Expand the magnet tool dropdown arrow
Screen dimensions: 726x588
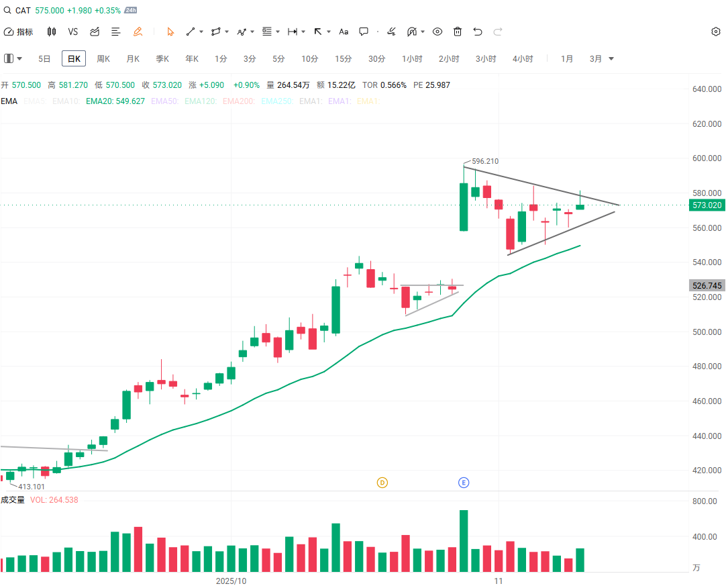tap(423, 32)
